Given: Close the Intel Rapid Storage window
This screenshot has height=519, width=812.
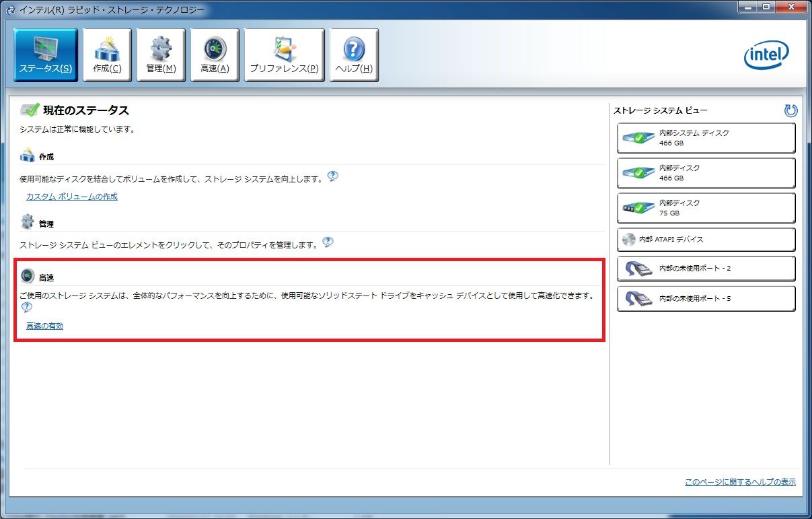Looking at the screenshot, I should (x=790, y=7).
